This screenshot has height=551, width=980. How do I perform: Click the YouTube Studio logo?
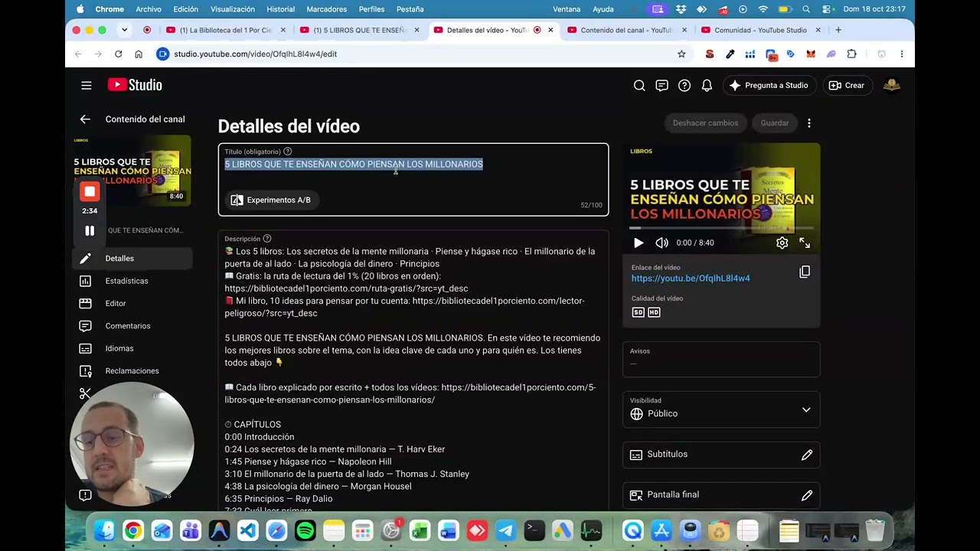[135, 85]
